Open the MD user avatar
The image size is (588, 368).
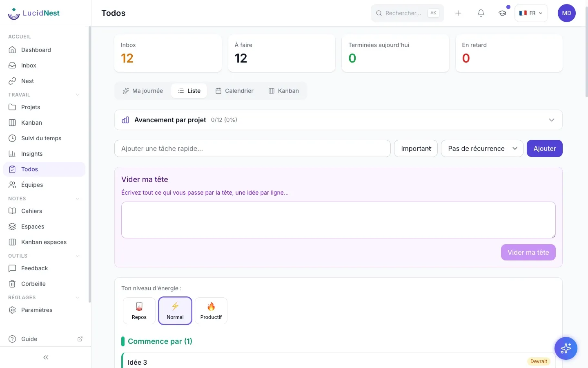567,13
